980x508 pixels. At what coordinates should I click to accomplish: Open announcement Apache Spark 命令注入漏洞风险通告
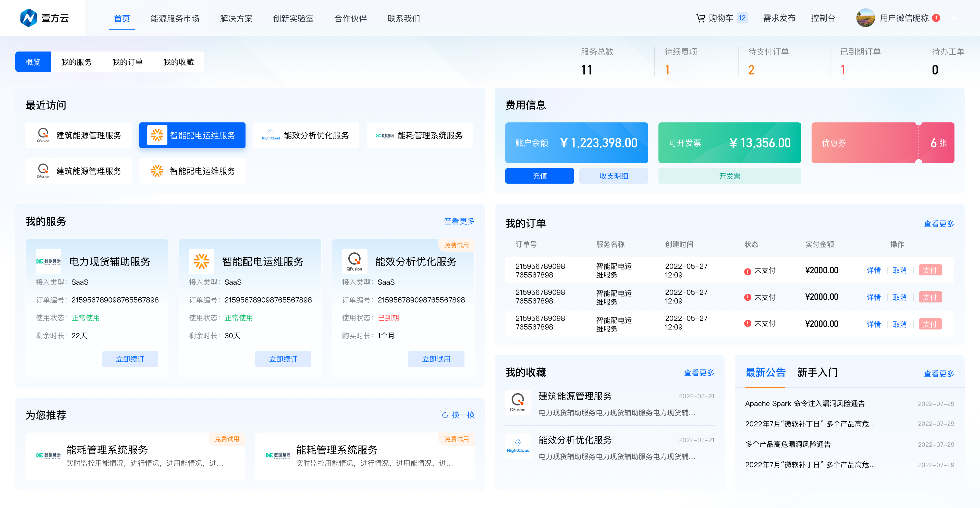click(805, 403)
